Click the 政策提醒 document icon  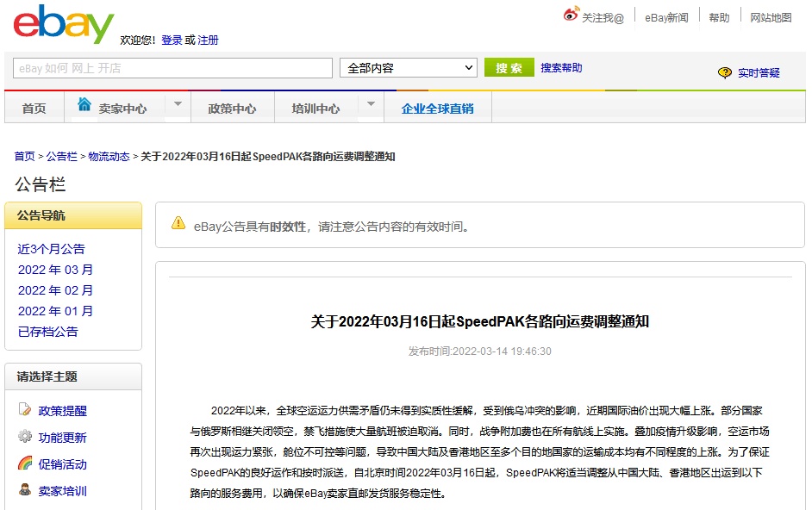click(24, 409)
